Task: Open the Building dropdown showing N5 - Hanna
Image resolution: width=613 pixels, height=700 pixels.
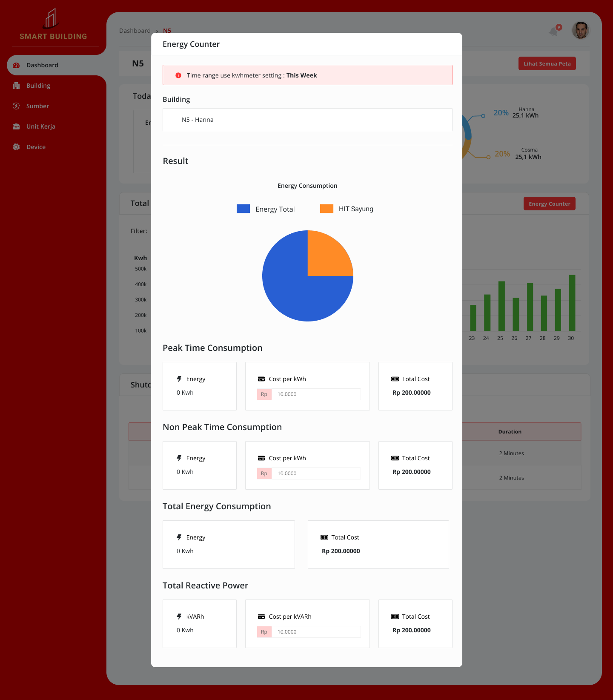Action: tap(307, 120)
